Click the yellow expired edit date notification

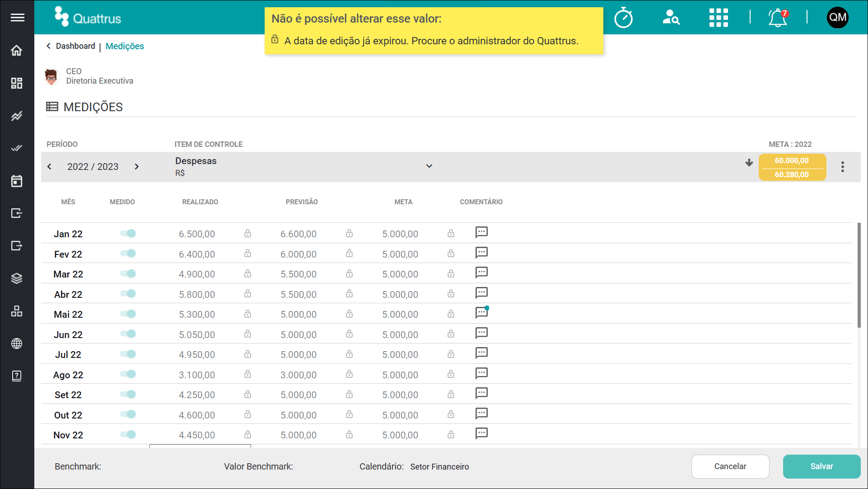click(434, 31)
